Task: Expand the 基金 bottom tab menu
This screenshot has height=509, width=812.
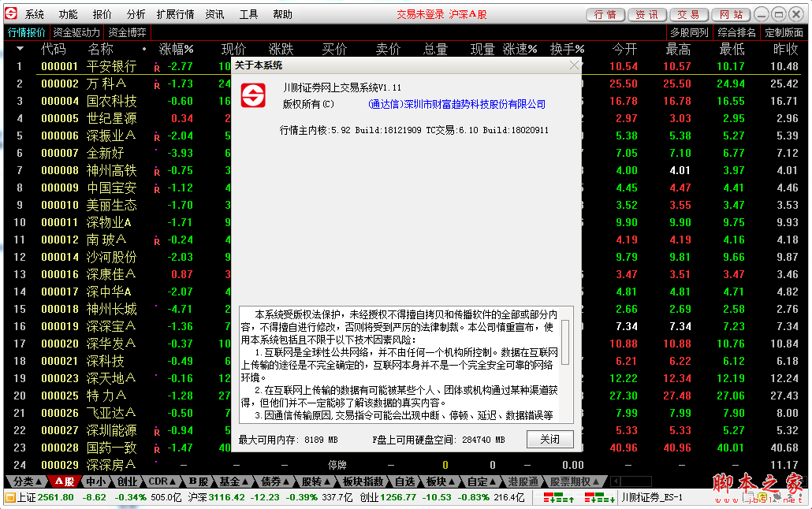Action: (233, 481)
